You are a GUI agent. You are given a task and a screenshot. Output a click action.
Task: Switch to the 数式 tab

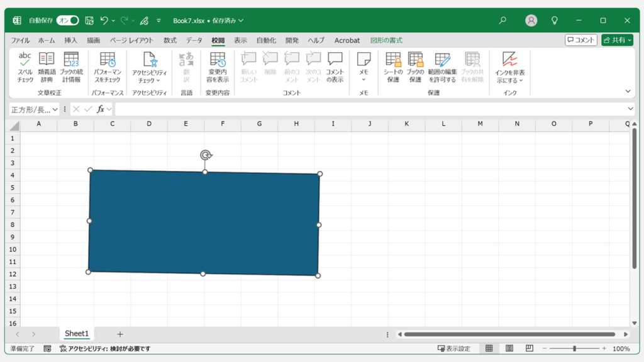click(x=170, y=40)
